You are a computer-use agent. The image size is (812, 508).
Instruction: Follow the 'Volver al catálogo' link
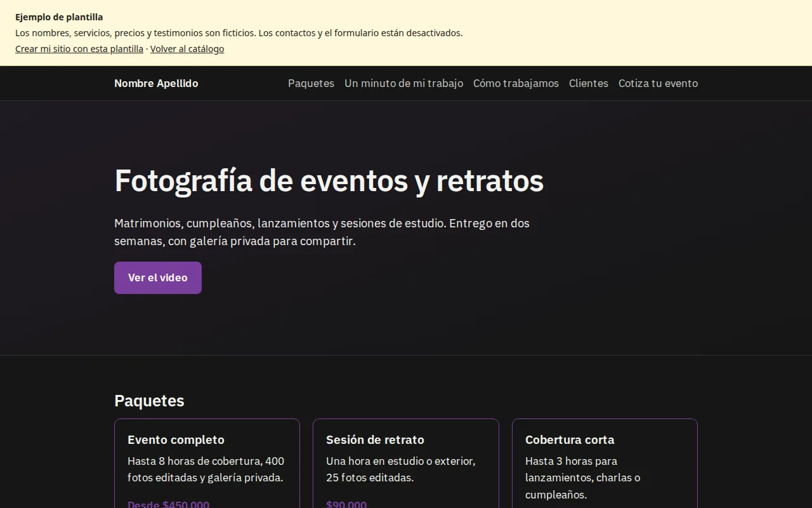187,49
